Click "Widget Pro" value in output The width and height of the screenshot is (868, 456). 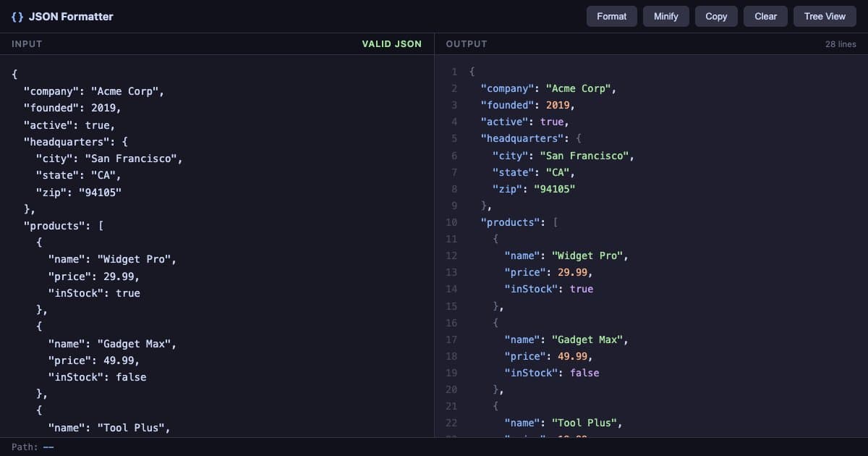(588, 256)
